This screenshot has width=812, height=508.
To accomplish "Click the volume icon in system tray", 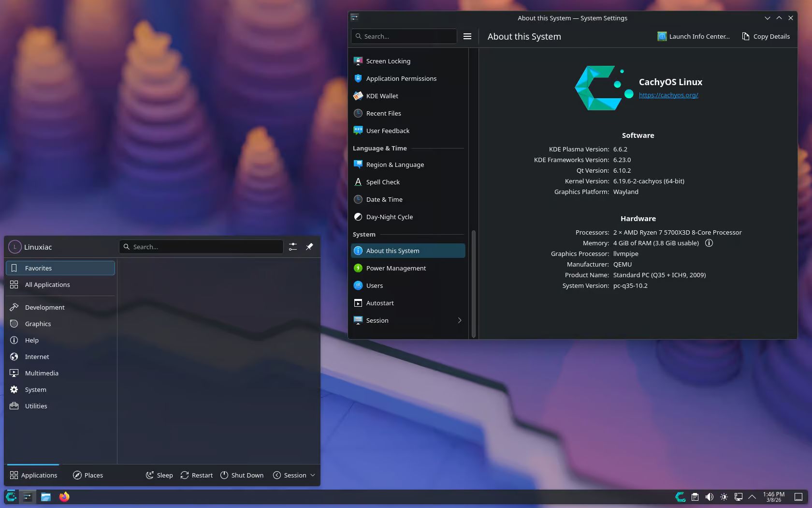I will coord(709,497).
